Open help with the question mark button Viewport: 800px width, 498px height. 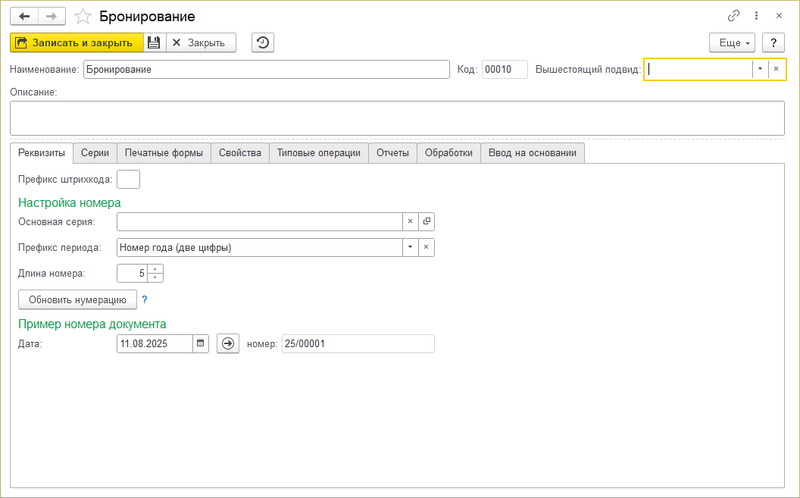(773, 43)
